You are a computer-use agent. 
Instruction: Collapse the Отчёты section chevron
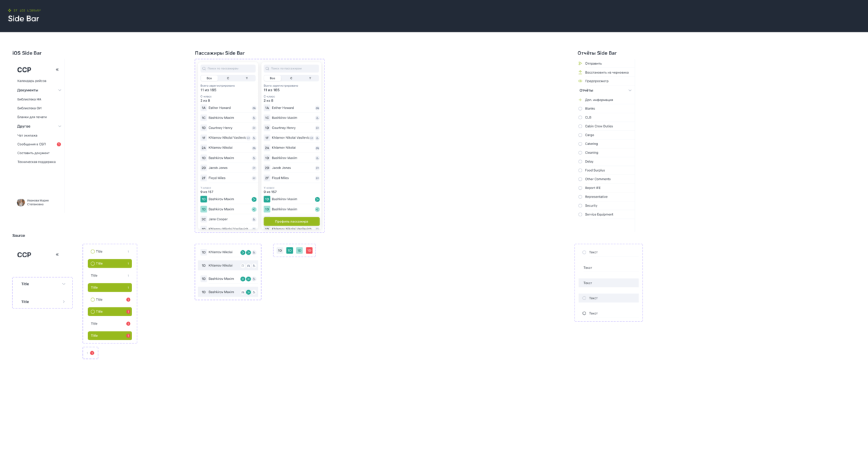630,91
